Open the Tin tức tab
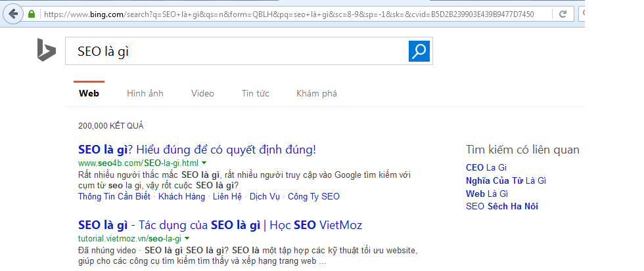 [256, 93]
